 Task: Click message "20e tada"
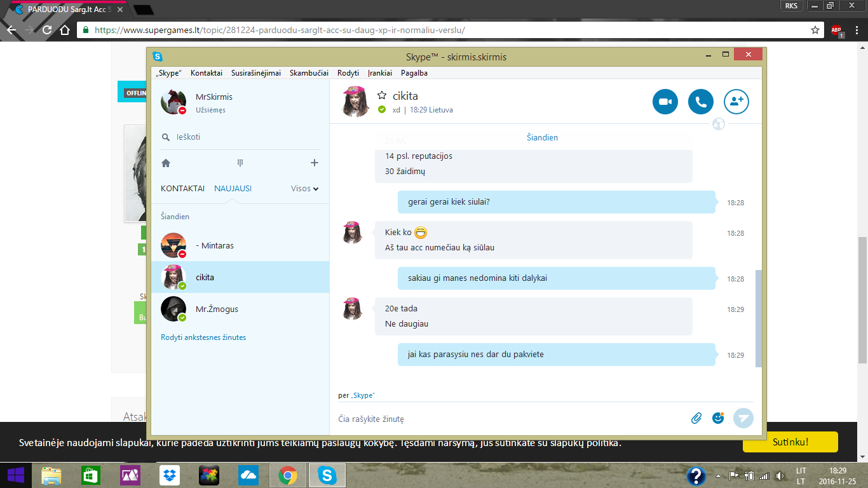click(x=401, y=309)
